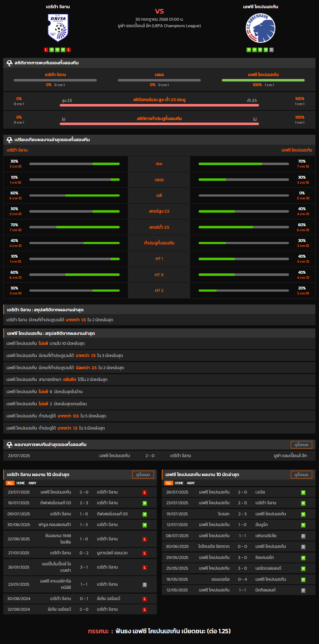Select the ALL tab in Copenhagen's last 10 matches
This screenshot has height=644, width=319.
(x=169, y=483)
